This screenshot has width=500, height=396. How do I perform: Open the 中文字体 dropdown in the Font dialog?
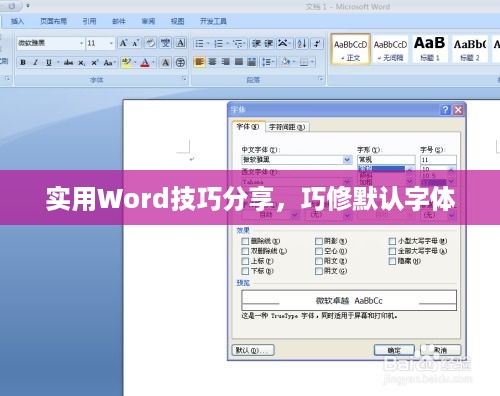[347, 160]
